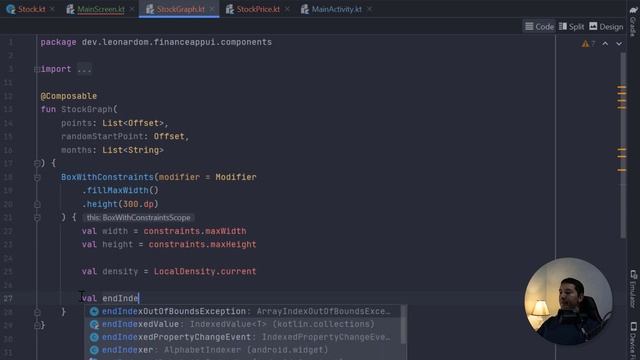The height and width of the screenshot is (360, 640).
Task: Close the Stock.kt tab
Action: pyautogui.click(x=52, y=9)
